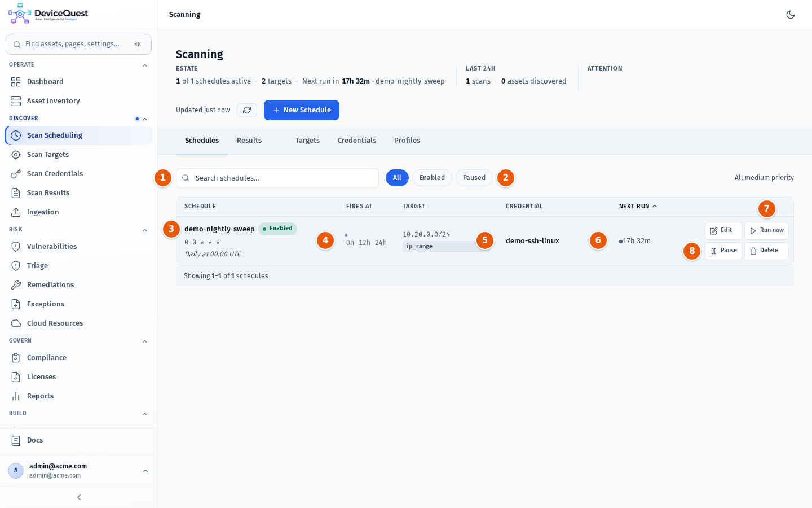Switch to the Credentials tab
The width and height of the screenshot is (812, 508).
coord(357,141)
